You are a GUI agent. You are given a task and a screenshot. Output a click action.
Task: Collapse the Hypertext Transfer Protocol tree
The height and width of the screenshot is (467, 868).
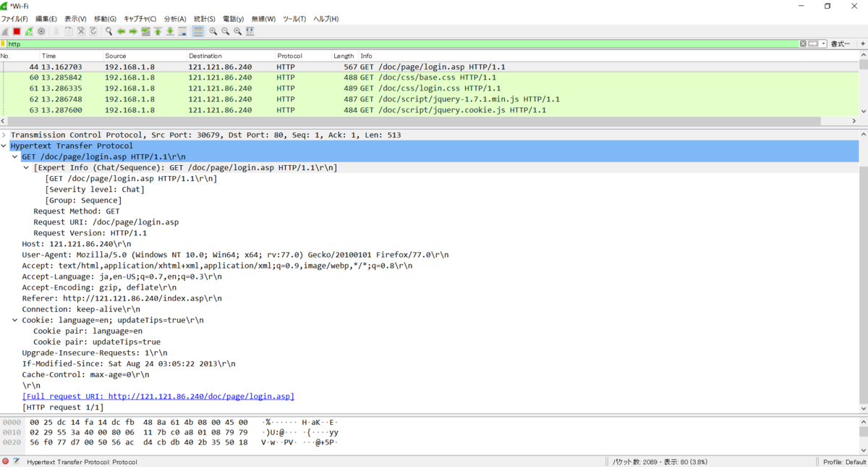[x=4, y=146]
